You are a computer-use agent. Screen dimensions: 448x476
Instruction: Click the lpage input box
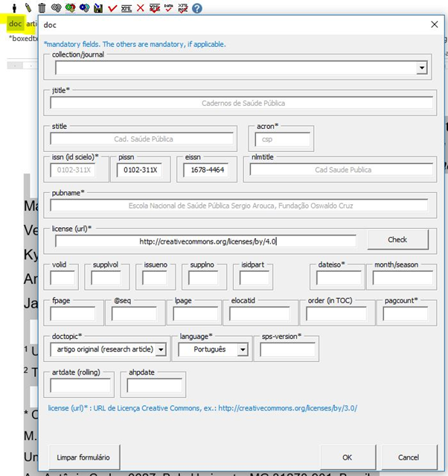pos(196,314)
